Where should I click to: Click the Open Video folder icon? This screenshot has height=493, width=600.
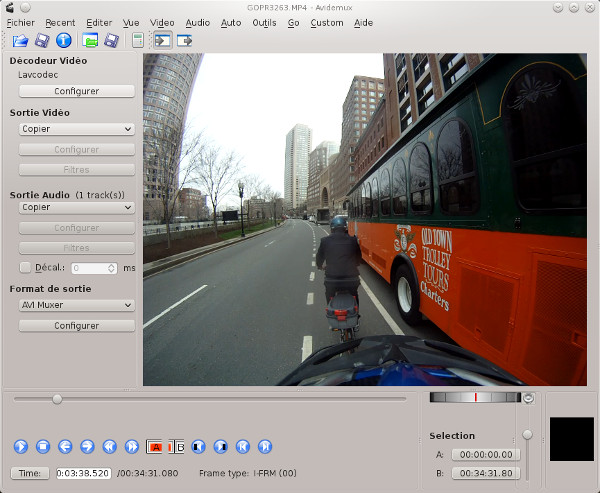click(x=20, y=41)
